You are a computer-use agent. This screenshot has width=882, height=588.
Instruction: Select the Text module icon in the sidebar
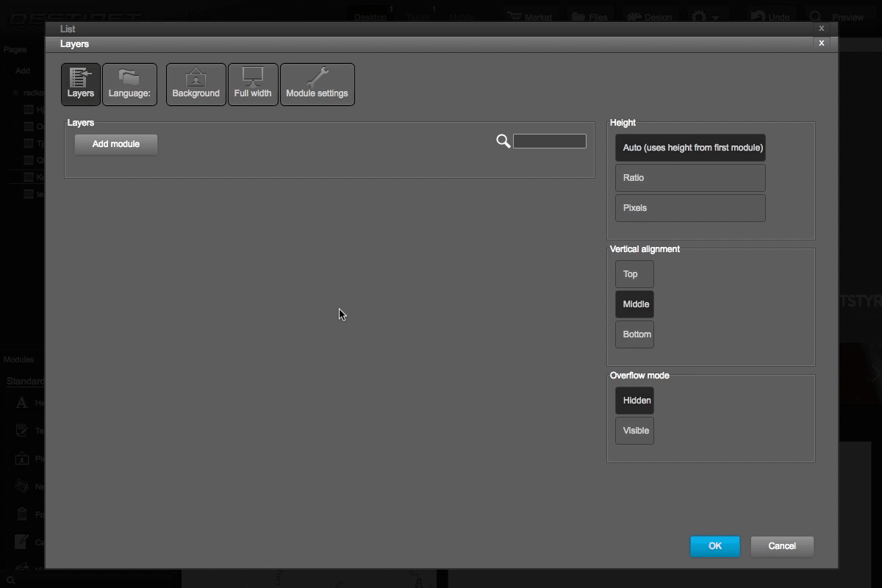point(22,430)
